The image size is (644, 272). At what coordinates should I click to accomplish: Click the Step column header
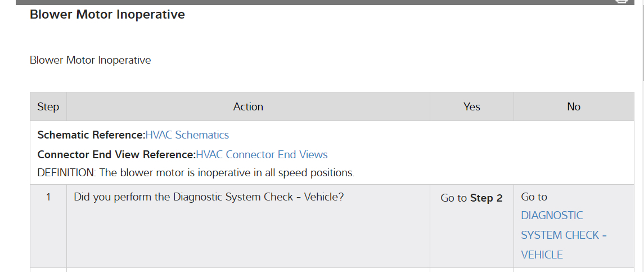[x=48, y=107]
